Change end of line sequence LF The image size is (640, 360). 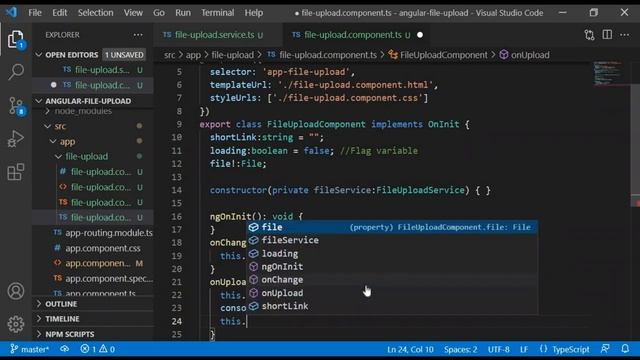(x=524, y=349)
